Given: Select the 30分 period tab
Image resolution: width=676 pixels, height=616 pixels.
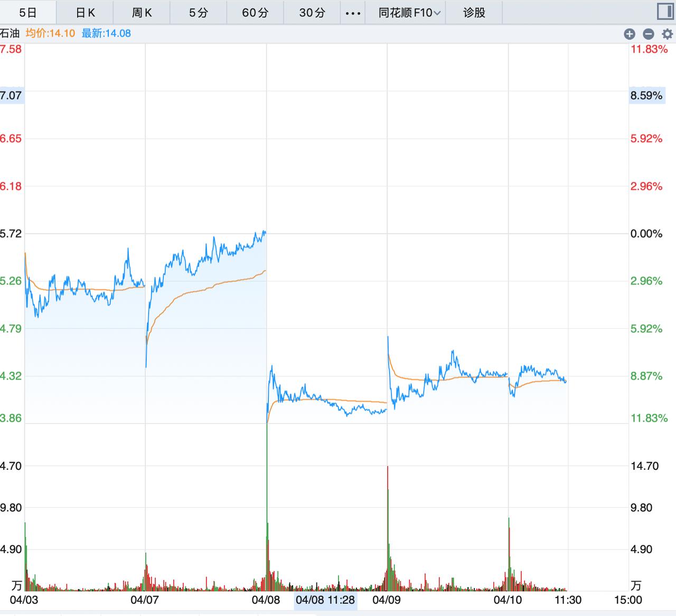Looking at the screenshot, I should point(312,13).
